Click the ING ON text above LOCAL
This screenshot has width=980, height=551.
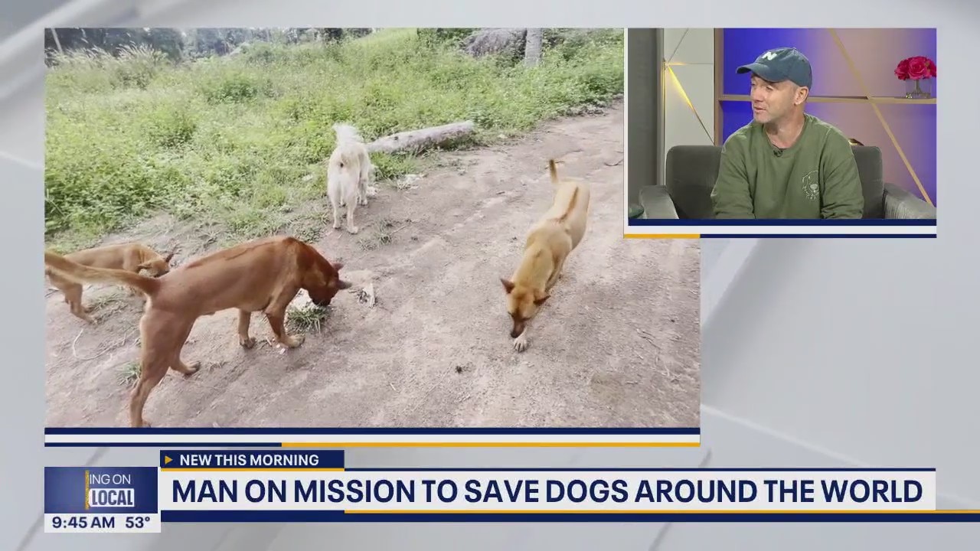(x=111, y=480)
